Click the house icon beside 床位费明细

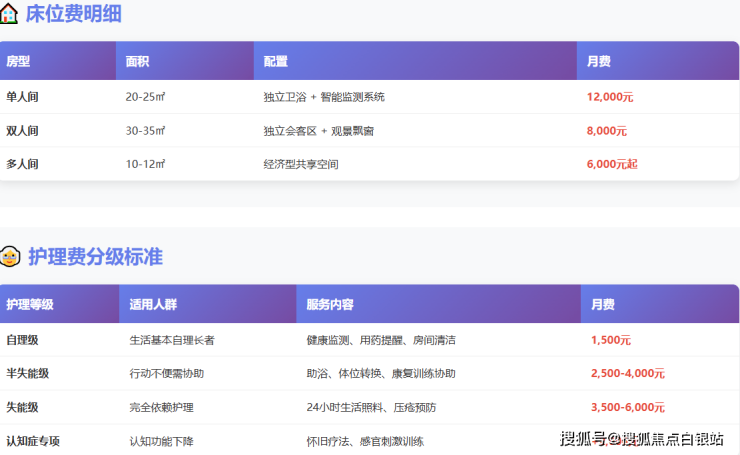pyautogui.click(x=9, y=14)
